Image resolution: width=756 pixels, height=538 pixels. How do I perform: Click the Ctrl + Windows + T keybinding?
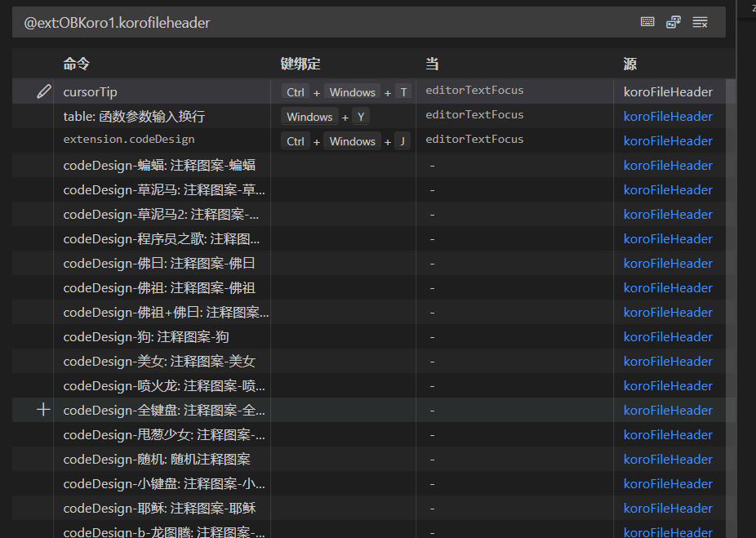[x=345, y=91]
